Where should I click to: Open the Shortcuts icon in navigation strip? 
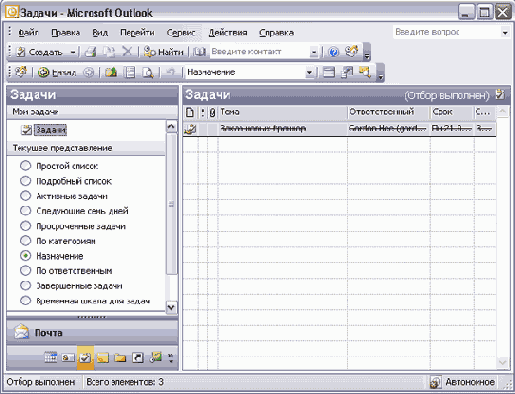pyautogui.click(x=138, y=358)
